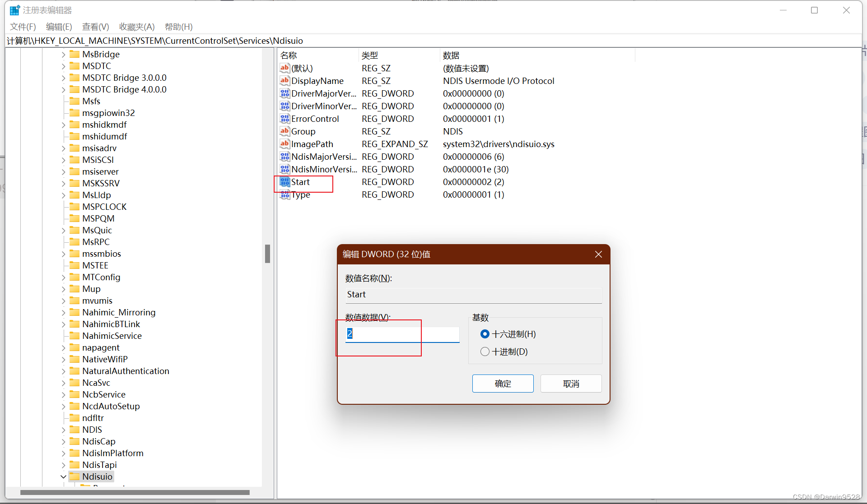Click the DisplayName string value icon

tap(284, 81)
